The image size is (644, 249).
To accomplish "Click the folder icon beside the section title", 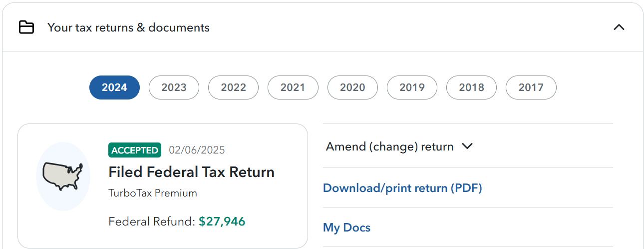I will tap(26, 27).
